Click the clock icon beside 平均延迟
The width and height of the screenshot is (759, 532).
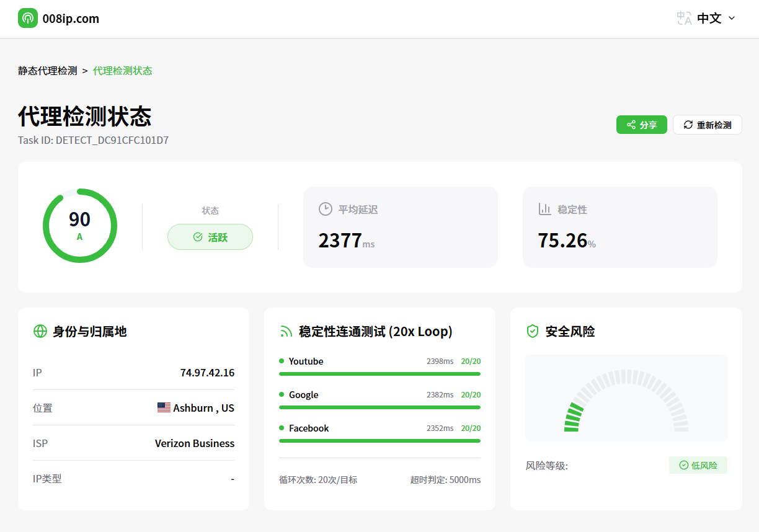[x=326, y=209]
